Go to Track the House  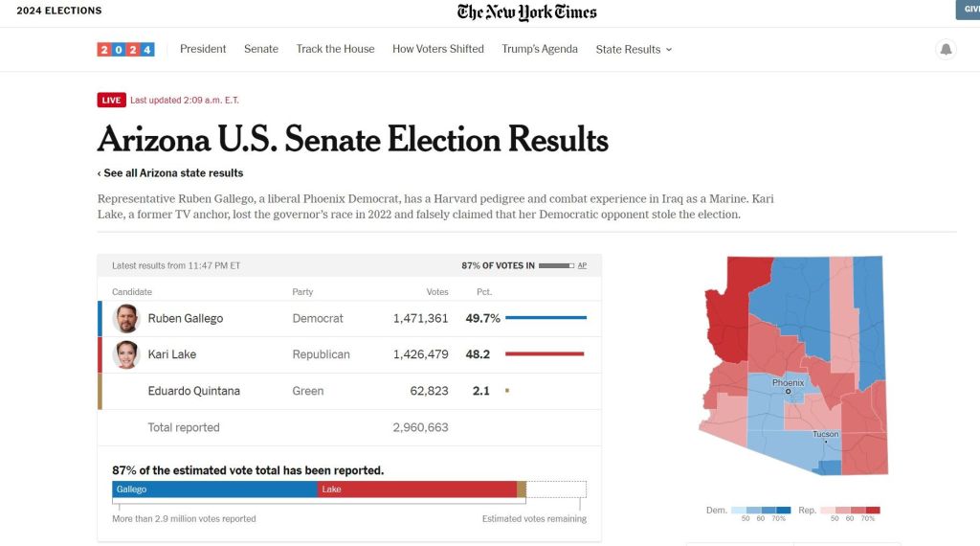pos(335,49)
